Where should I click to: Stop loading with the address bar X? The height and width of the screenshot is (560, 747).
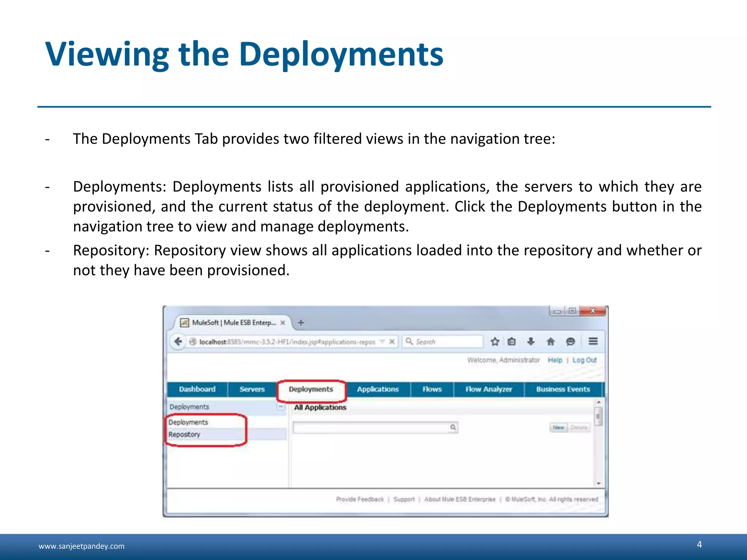coord(392,342)
